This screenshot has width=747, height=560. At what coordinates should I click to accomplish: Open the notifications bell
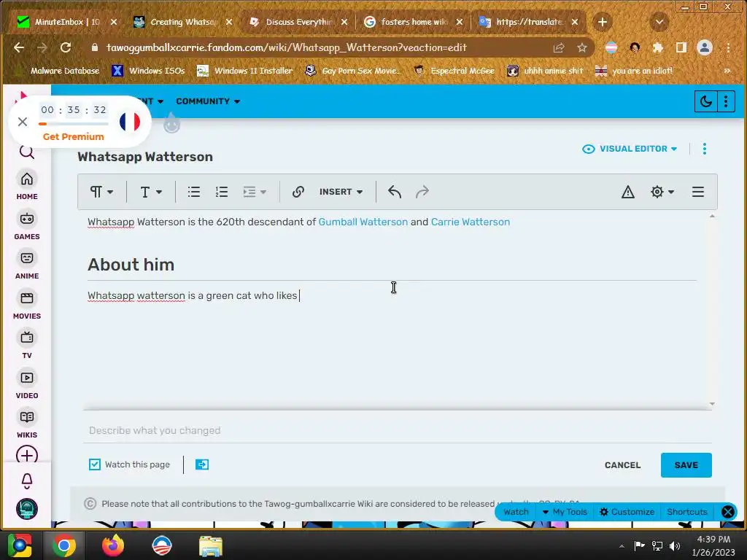pyautogui.click(x=27, y=481)
